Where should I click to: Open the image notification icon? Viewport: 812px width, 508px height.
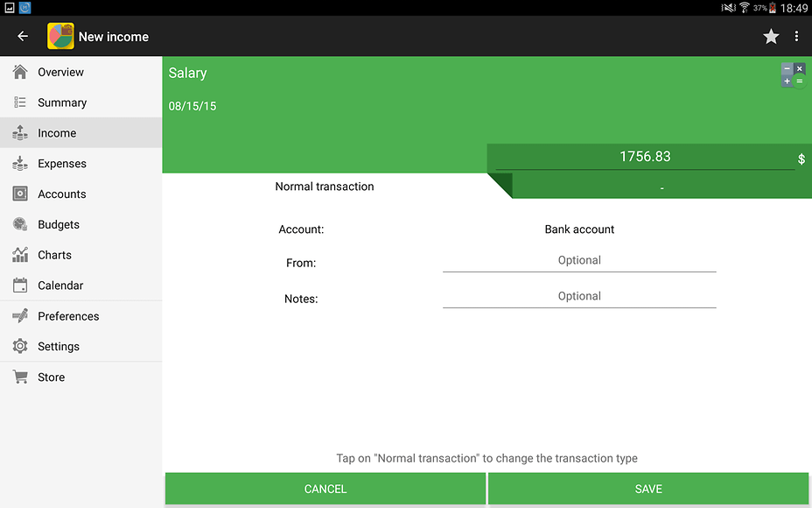pos(10,7)
